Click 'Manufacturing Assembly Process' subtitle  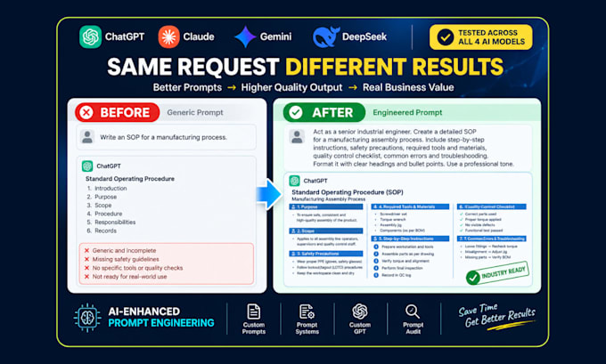tap(329, 199)
